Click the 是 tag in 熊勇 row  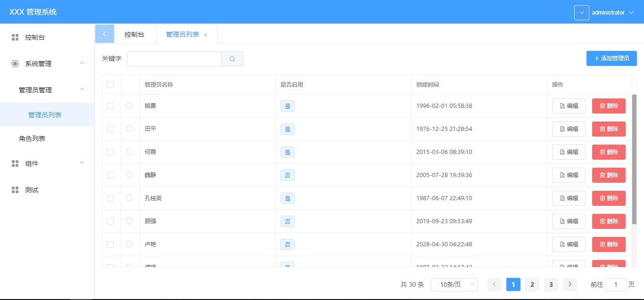click(x=288, y=106)
